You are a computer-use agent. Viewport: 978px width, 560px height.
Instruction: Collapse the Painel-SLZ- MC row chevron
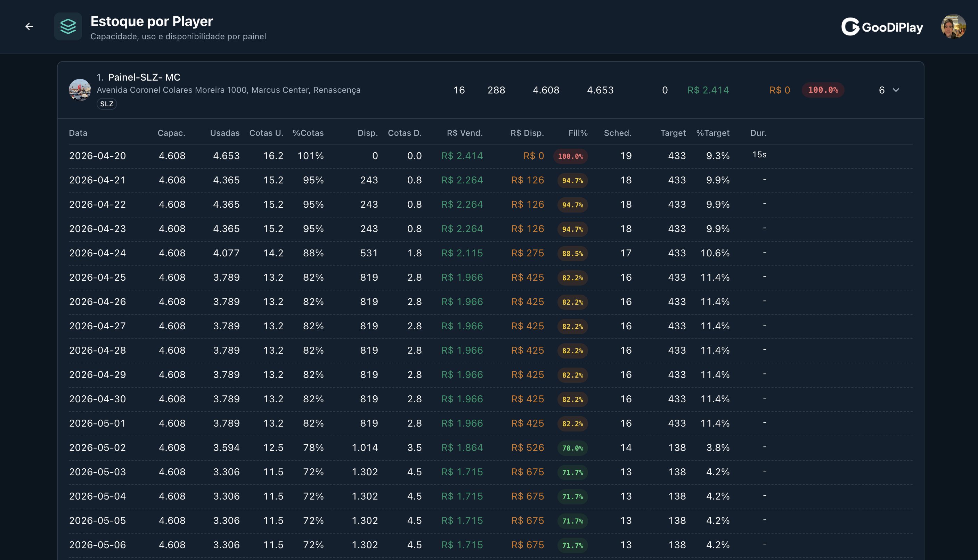[896, 90]
